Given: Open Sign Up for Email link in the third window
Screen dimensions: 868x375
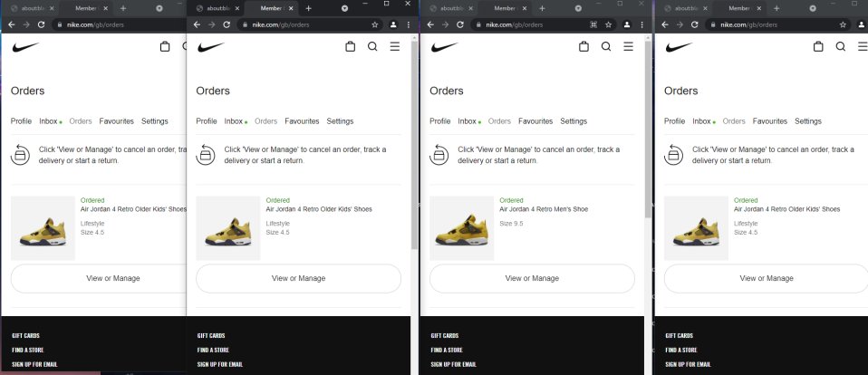Looking at the screenshot, I should click(453, 364).
